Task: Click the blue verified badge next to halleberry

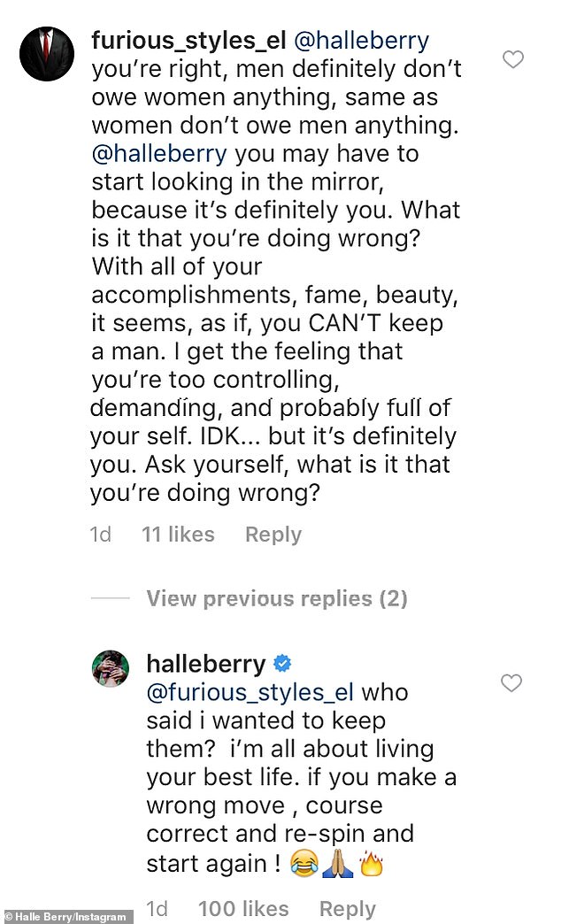Action: click(x=285, y=664)
